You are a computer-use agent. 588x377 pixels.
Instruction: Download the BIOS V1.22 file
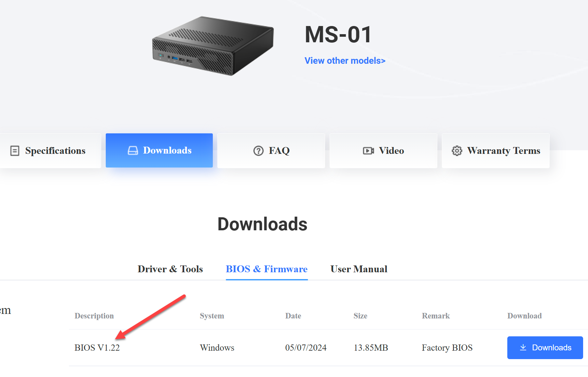point(545,348)
